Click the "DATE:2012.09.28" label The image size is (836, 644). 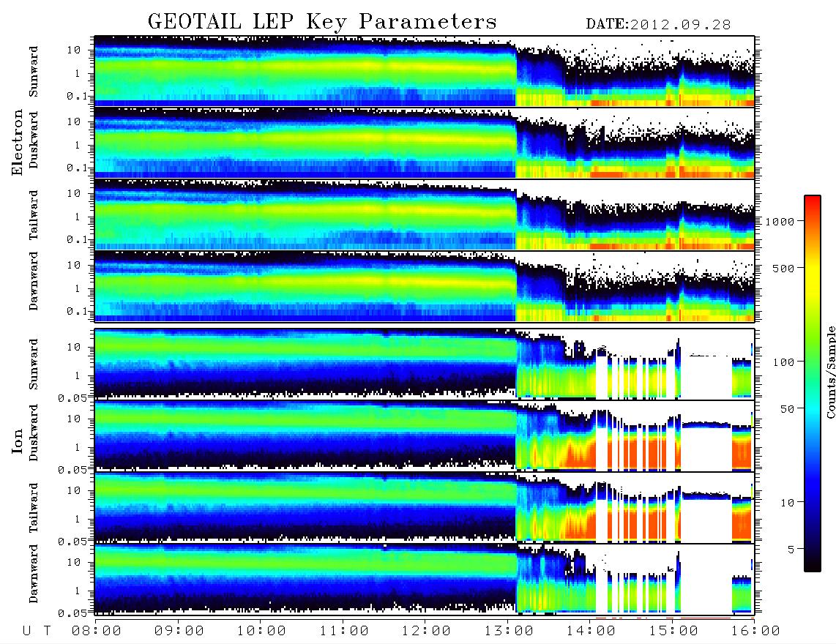click(x=658, y=24)
